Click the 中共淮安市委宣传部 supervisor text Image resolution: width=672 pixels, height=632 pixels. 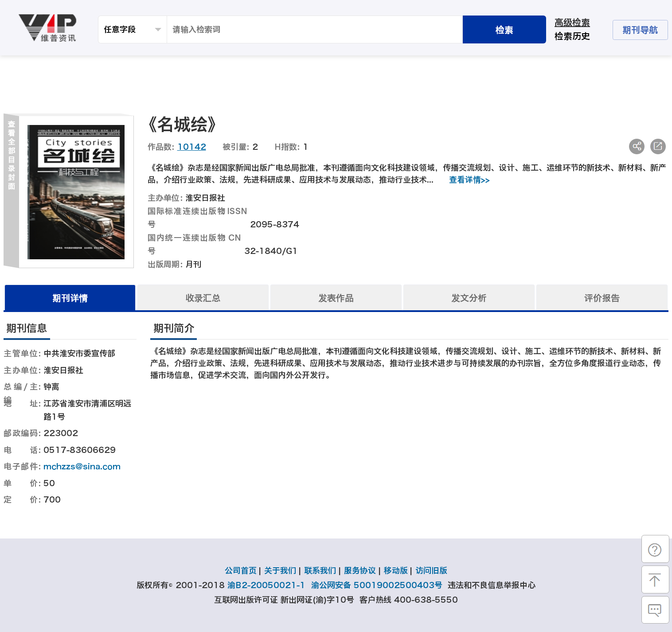click(79, 353)
